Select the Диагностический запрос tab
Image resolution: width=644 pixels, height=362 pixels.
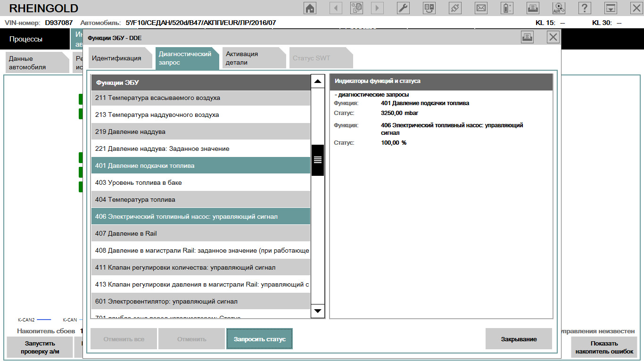click(x=187, y=58)
